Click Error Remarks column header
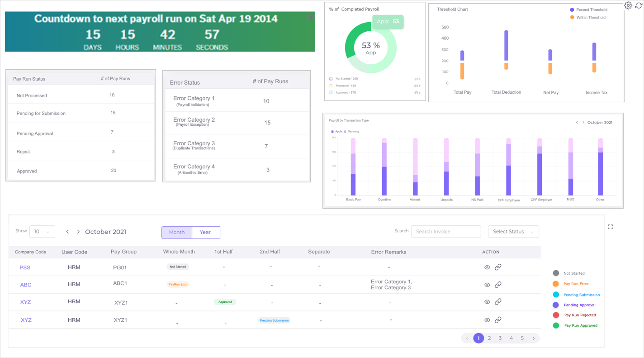The height and width of the screenshot is (358, 644). (x=388, y=252)
